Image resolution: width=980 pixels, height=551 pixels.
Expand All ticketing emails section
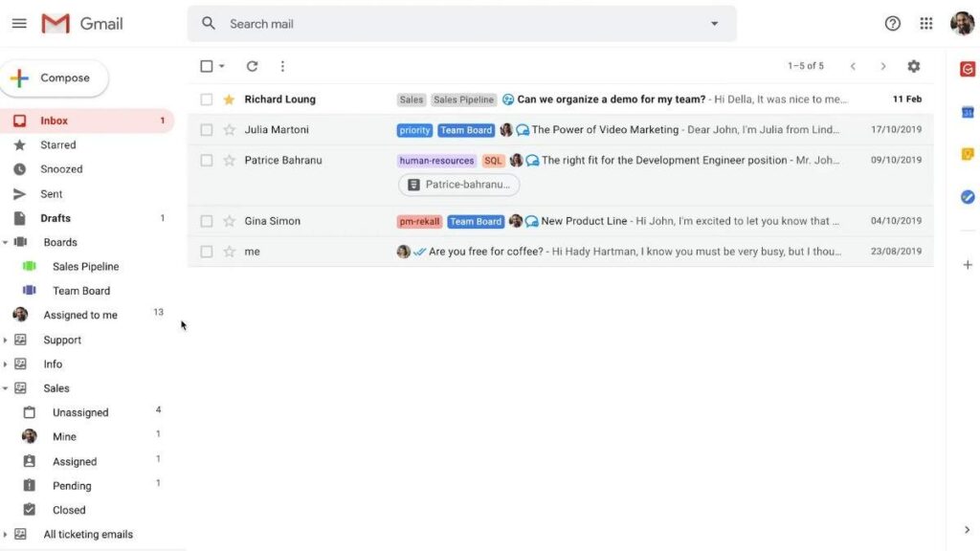coord(5,535)
